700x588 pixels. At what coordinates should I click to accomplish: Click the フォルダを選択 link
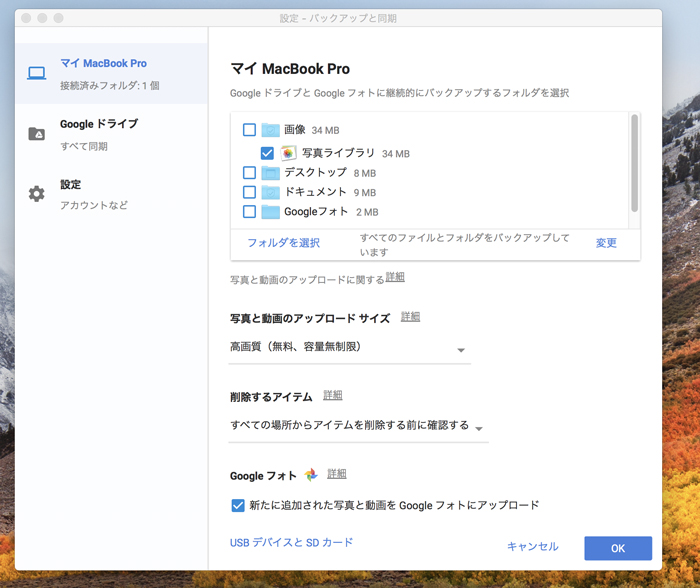pyautogui.click(x=283, y=243)
